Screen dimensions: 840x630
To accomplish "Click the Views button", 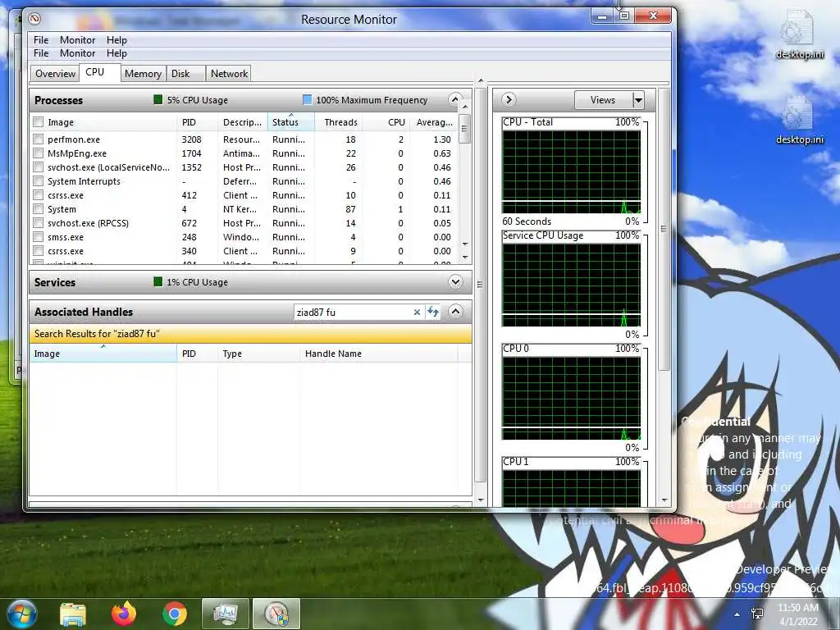I will (603, 100).
